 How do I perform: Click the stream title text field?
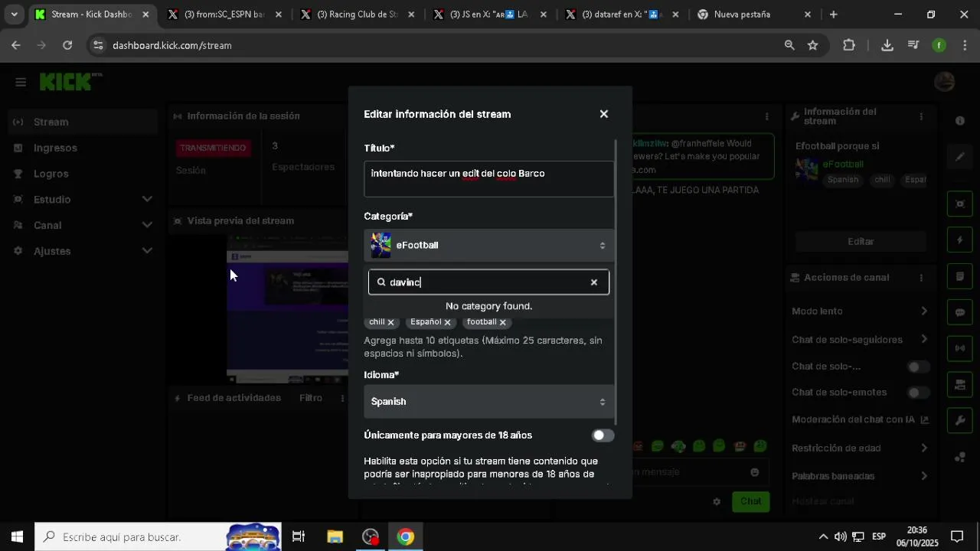(488, 179)
